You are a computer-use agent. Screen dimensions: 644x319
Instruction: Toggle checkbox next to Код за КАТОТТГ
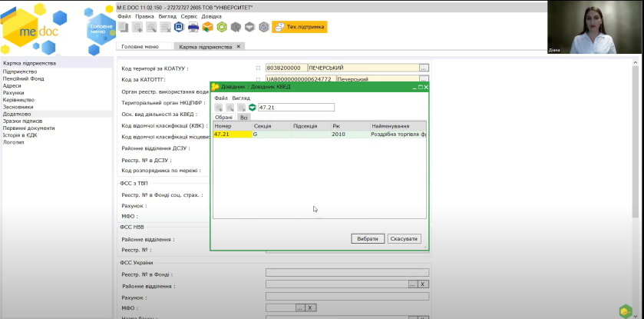[258, 79]
